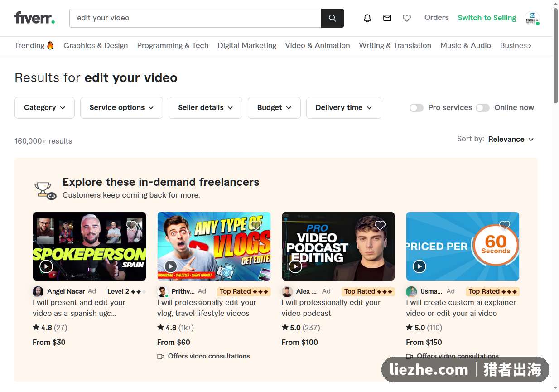Viewport: 559px width, 392px height.
Task: Toggle the Pro services switch
Action: pos(416,108)
